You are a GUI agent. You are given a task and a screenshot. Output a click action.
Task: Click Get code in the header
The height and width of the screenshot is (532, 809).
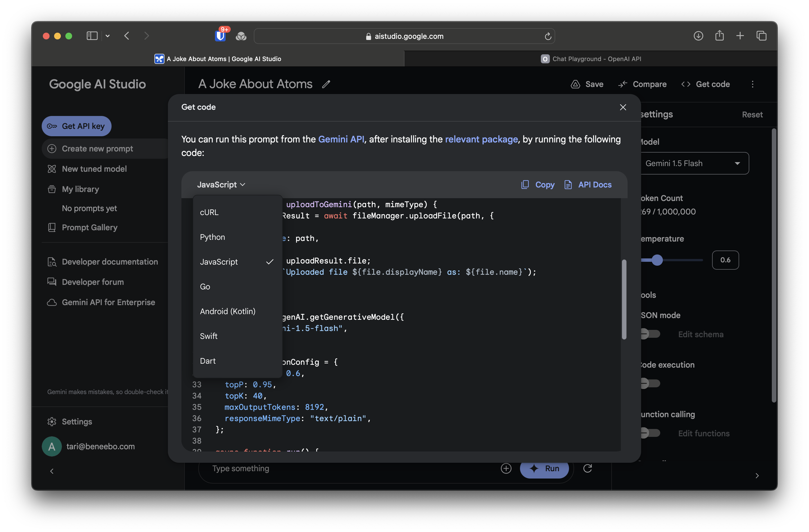click(x=705, y=84)
